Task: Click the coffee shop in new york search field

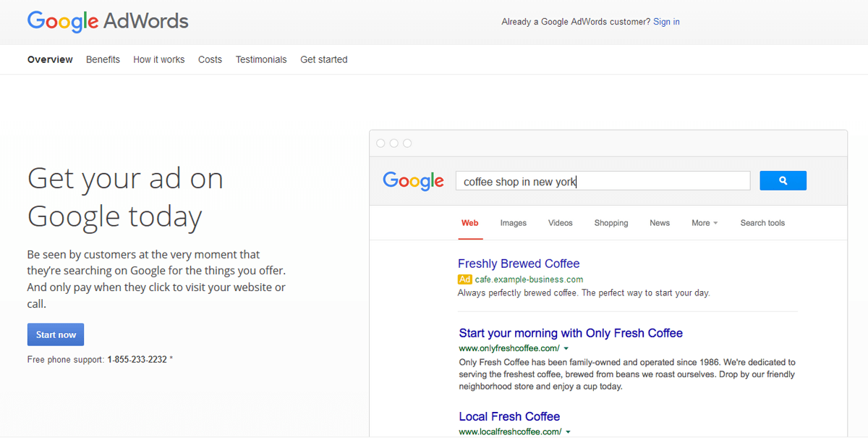Action: (x=603, y=181)
